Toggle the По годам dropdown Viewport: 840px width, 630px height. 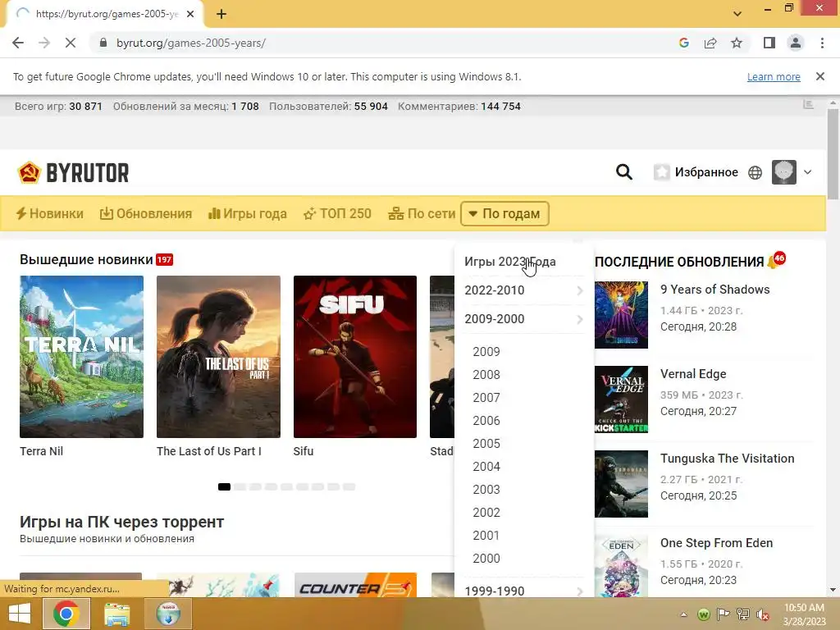(504, 214)
